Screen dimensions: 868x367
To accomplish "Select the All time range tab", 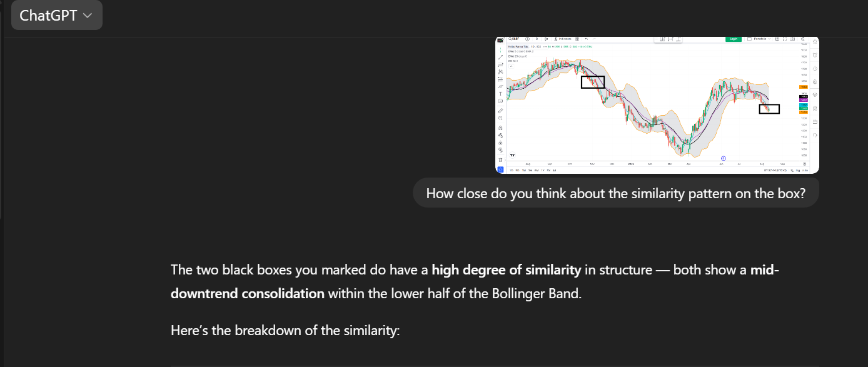I will pos(554,170).
